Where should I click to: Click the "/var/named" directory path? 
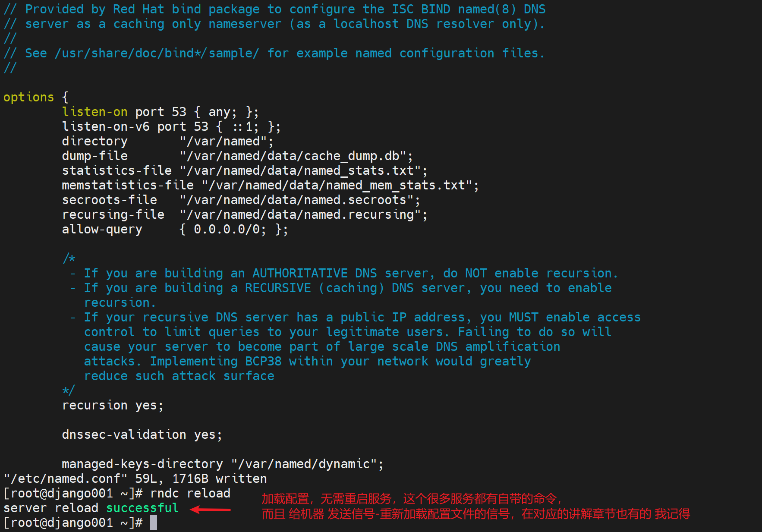coord(226,141)
